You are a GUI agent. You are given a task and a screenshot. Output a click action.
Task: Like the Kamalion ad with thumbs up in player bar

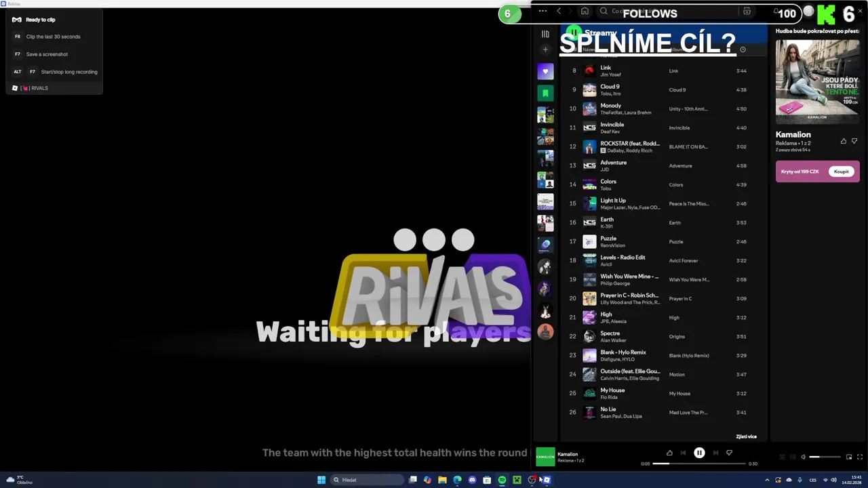pos(669,453)
